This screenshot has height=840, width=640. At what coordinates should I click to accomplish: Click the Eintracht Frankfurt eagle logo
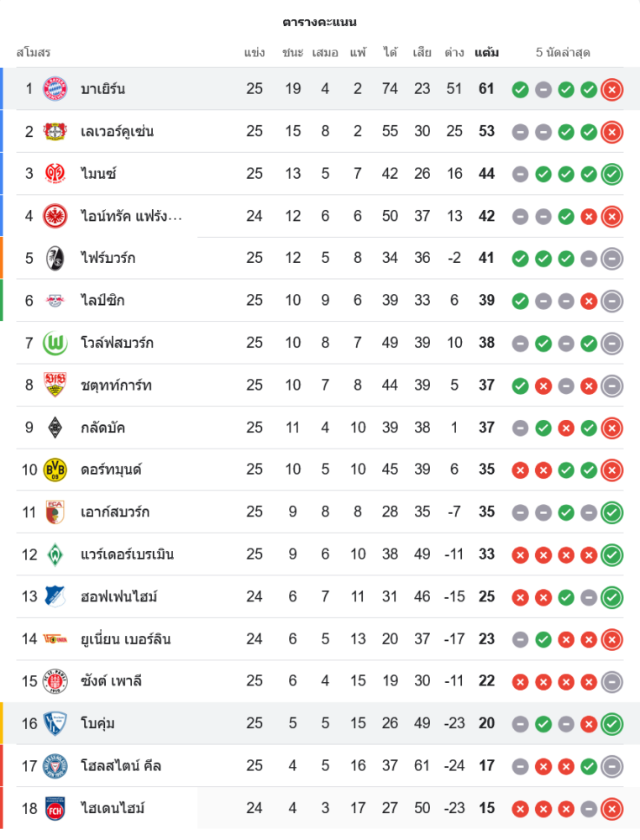(x=55, y=216)
